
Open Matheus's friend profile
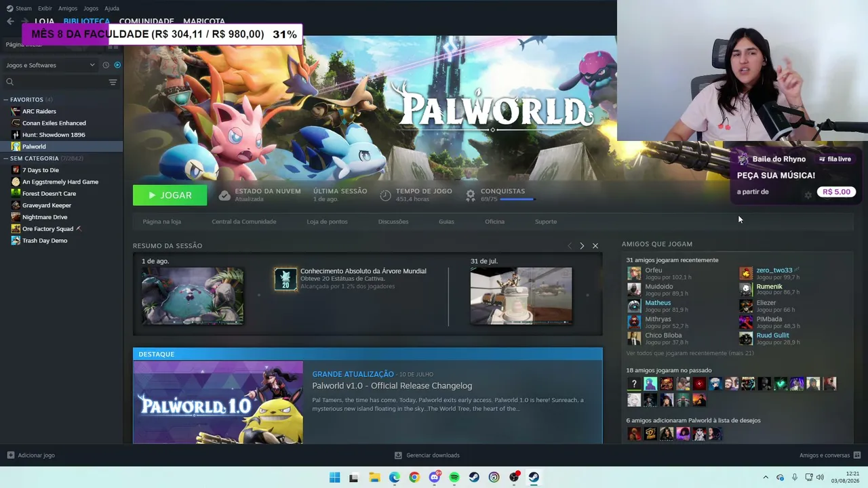coord(658,303)
